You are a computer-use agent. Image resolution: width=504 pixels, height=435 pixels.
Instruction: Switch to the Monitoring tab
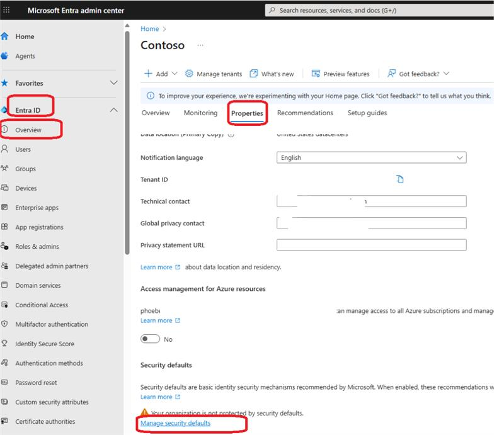[200, 113]
